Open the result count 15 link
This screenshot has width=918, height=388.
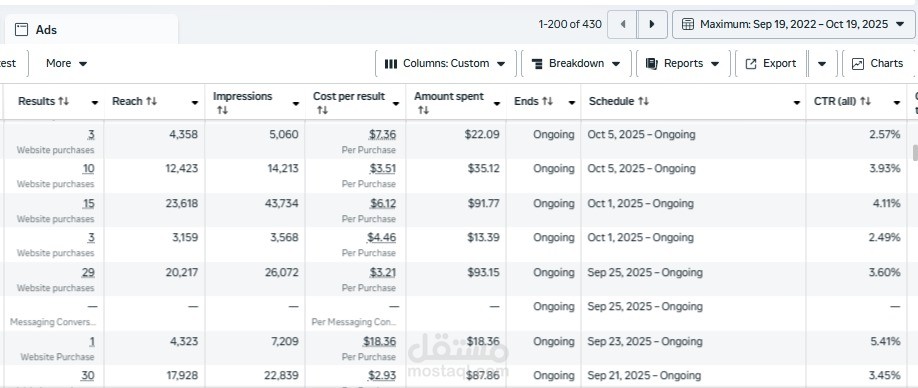pyautogui.click(x=88, y=204)
